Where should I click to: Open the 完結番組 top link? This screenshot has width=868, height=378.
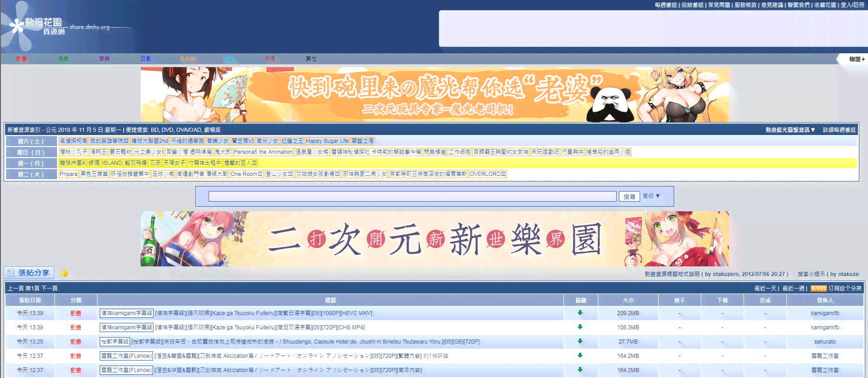pos(692,5)
